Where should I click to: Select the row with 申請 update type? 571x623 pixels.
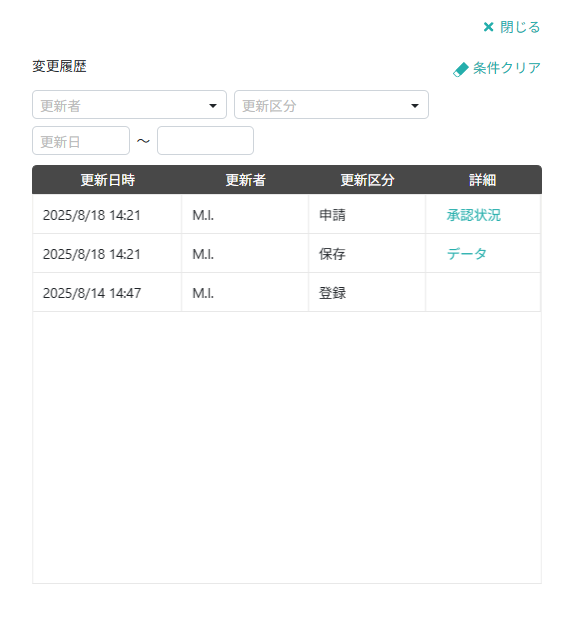(x=286, y=215)
